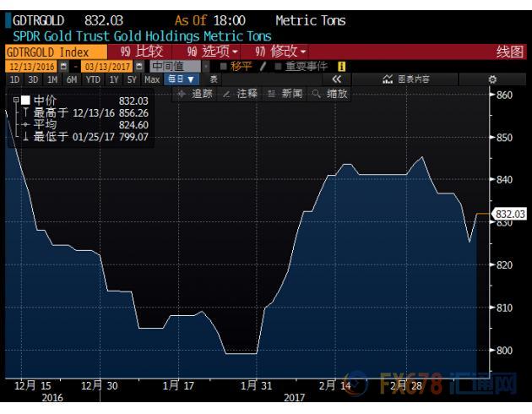Viewport: 532px width, 414px height.
Task: Click the 95 比较 compare button
Action: click(142, 52)
